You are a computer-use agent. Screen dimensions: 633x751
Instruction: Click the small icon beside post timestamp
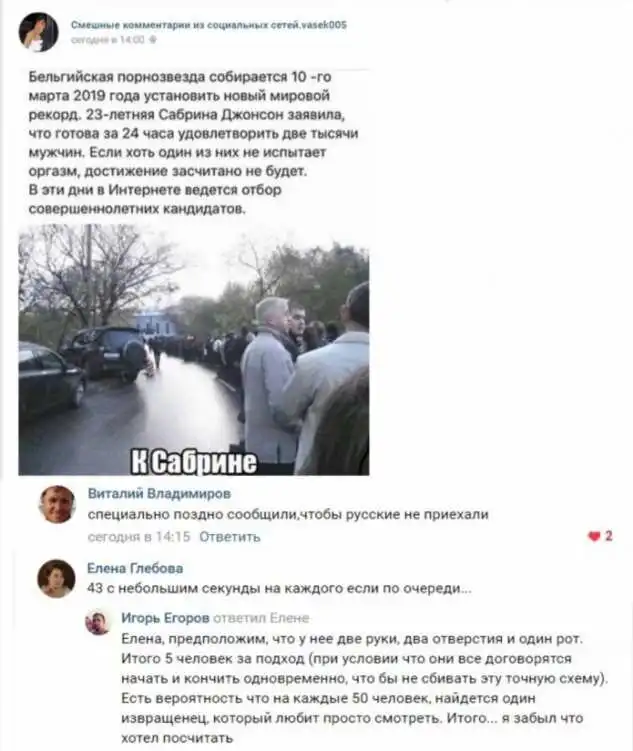(153, 40)
